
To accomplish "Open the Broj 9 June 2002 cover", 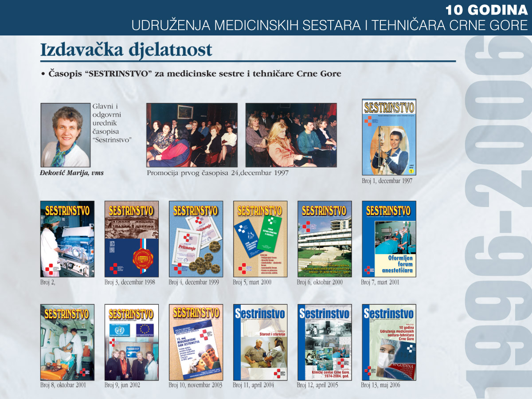I will [x=131, y=342].
